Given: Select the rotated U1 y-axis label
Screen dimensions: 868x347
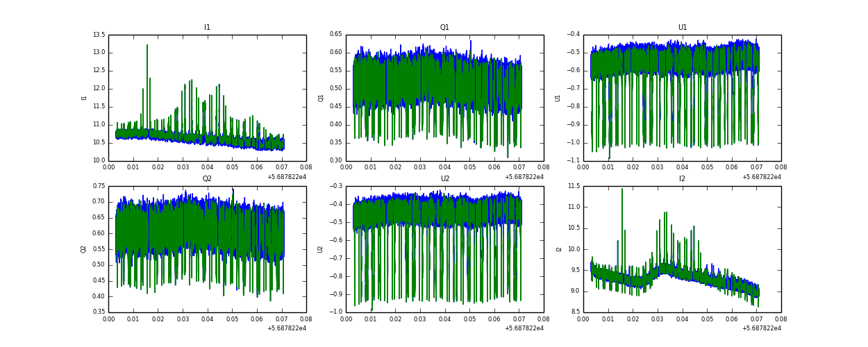Looking at the screenshot, I should pos(558,98).
